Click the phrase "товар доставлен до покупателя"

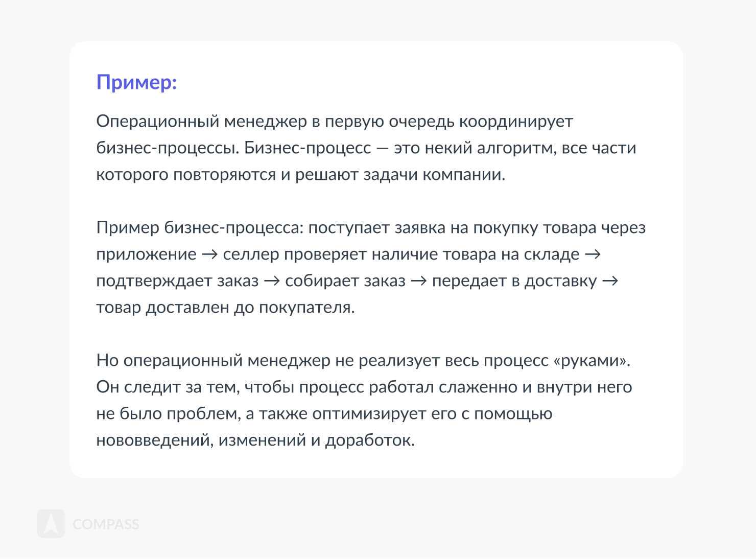pyautogui.click(x=225, y=308)
